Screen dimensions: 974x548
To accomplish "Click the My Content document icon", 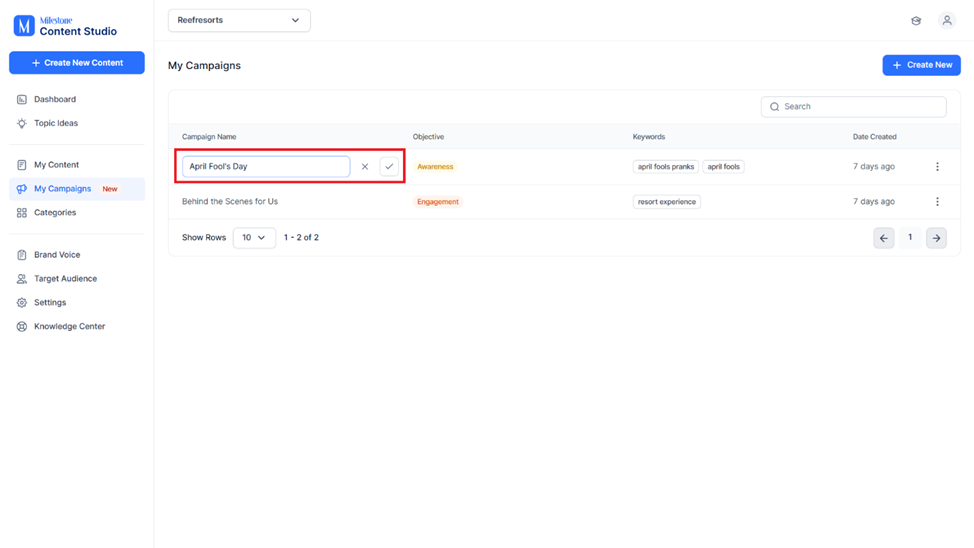I will tap(22, 165).
